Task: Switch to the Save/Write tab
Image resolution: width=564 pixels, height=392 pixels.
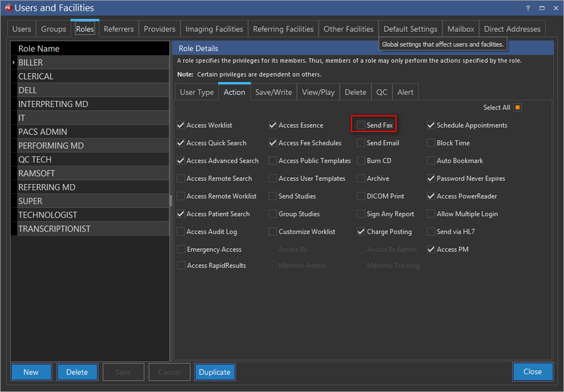Action: pos(273,92)
